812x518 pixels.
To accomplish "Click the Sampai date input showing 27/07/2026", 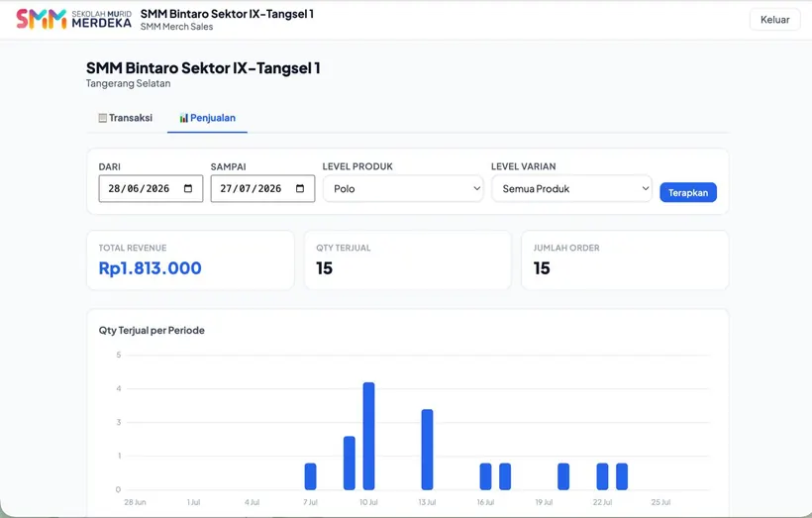I will coord(262,188).
